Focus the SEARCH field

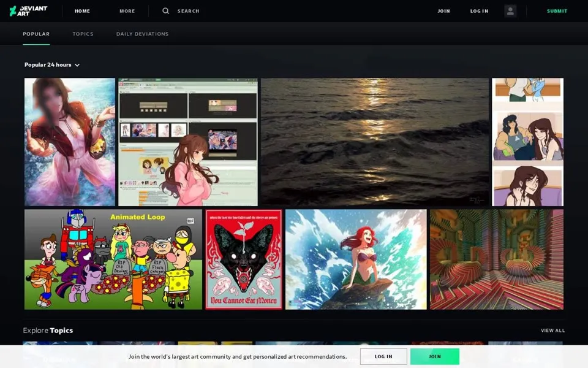coord(188,11)
